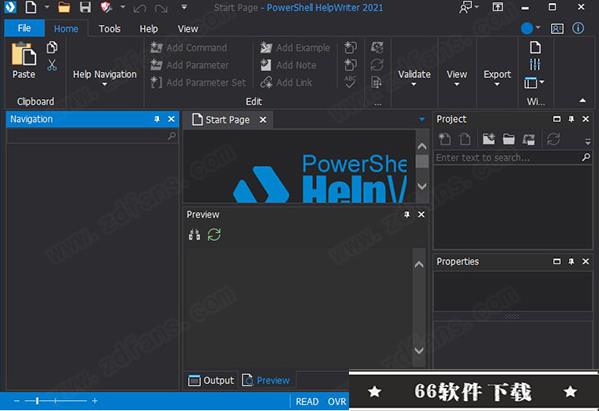
Task: Click the Copy icon beside Paste
Action: (x=52, y=47)
